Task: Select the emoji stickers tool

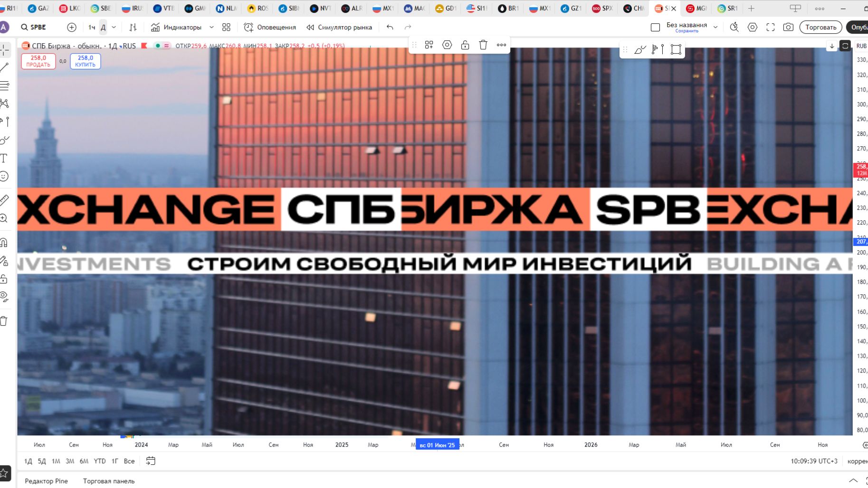Action: [x=5, y=176]
